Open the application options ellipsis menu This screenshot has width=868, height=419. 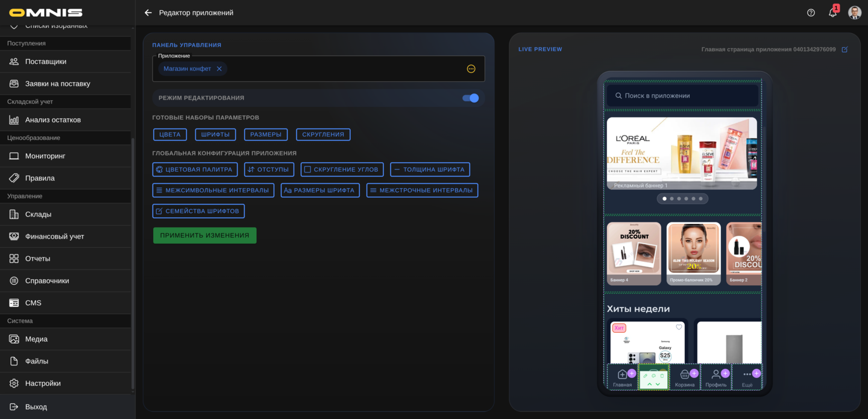coord(471,69)
